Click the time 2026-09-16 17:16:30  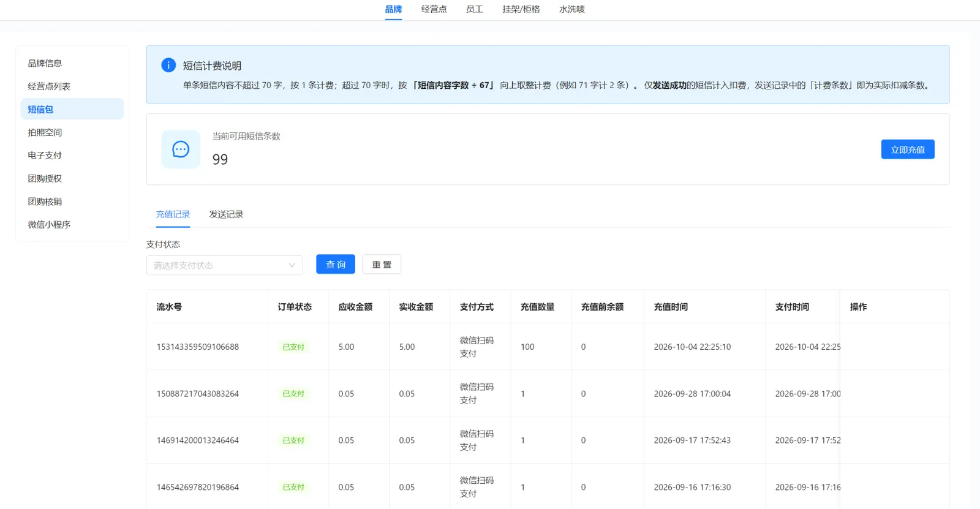pyautogui.click(x=692, y=488)
